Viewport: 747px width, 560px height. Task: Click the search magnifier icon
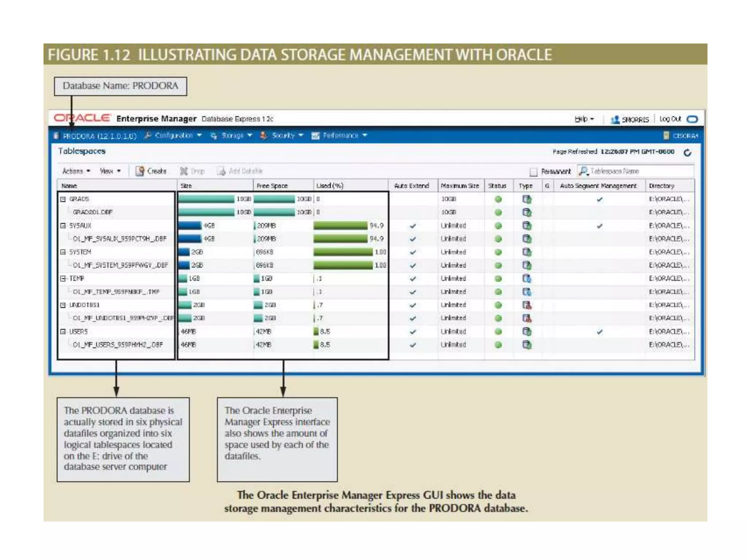[584, 171]
